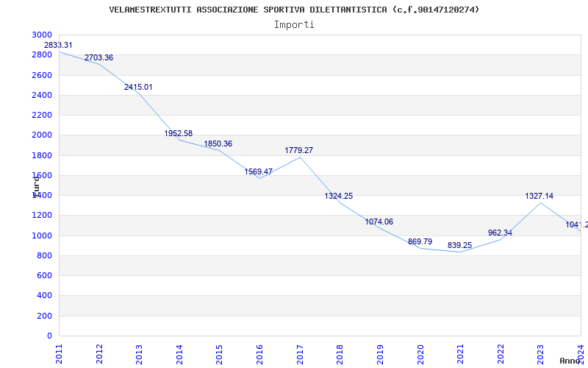Click the 2023 x-axis year label
Image resolution: width=588 pixels, height=368 pixels.
tap(540, 354)
